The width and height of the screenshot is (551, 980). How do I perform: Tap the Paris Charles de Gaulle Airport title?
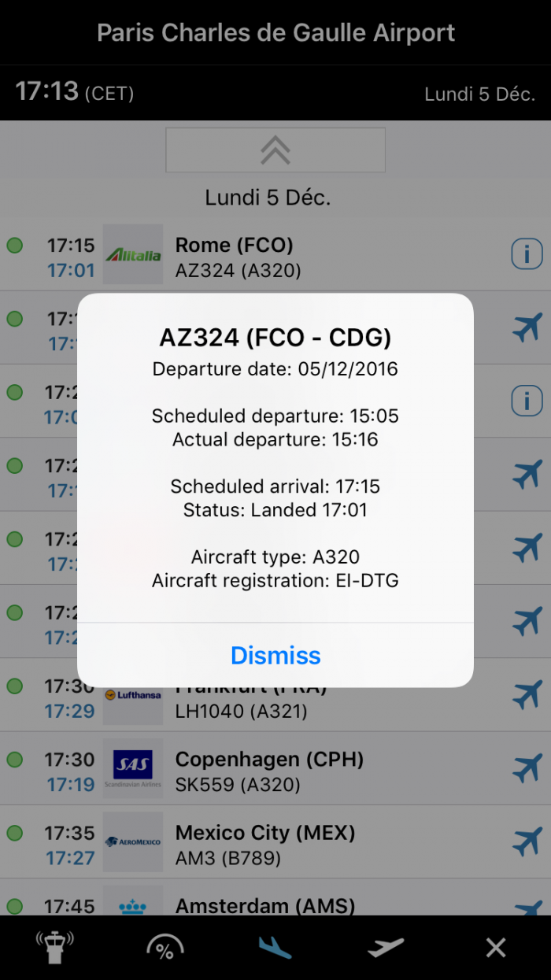(275, 33)
